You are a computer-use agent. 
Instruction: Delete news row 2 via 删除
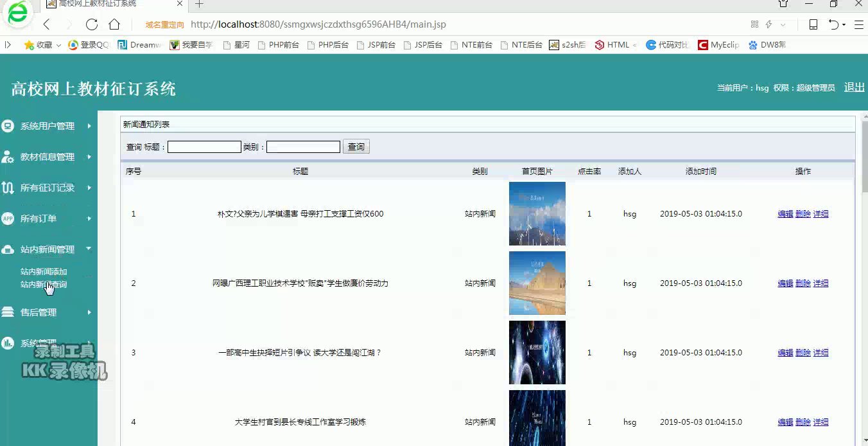pos(803,283)
